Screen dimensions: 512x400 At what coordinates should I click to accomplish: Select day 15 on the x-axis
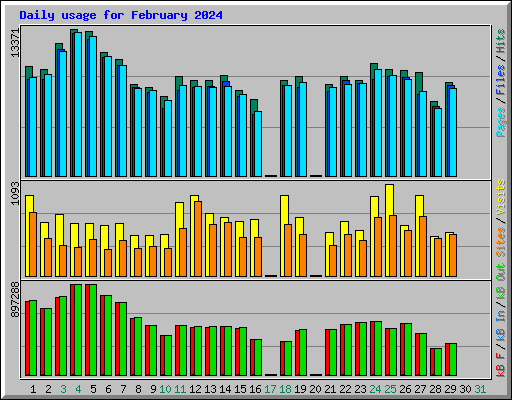[x=240, y=389]
